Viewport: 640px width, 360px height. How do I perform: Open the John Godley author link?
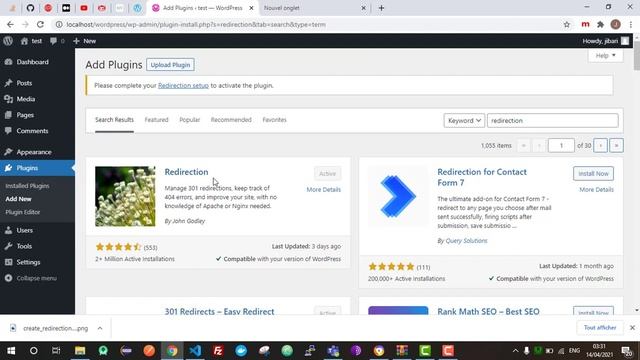pyautogui.click(x=189, y=221)
